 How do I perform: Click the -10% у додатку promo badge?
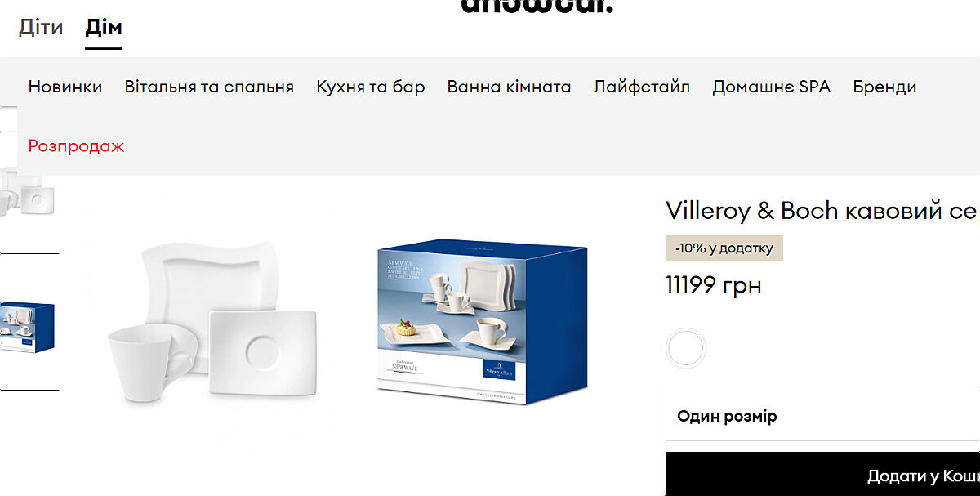[724, 248]
